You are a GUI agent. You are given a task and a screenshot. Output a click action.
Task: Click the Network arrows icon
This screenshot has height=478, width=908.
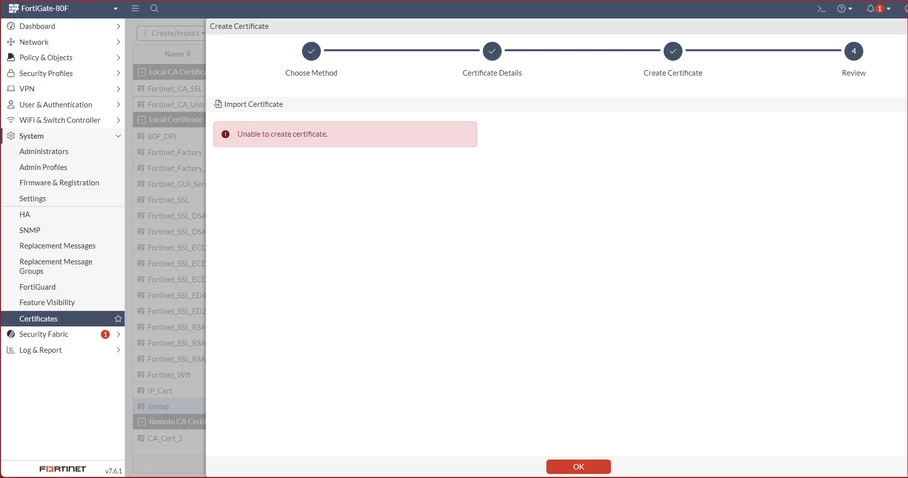[x=11, y=42]
